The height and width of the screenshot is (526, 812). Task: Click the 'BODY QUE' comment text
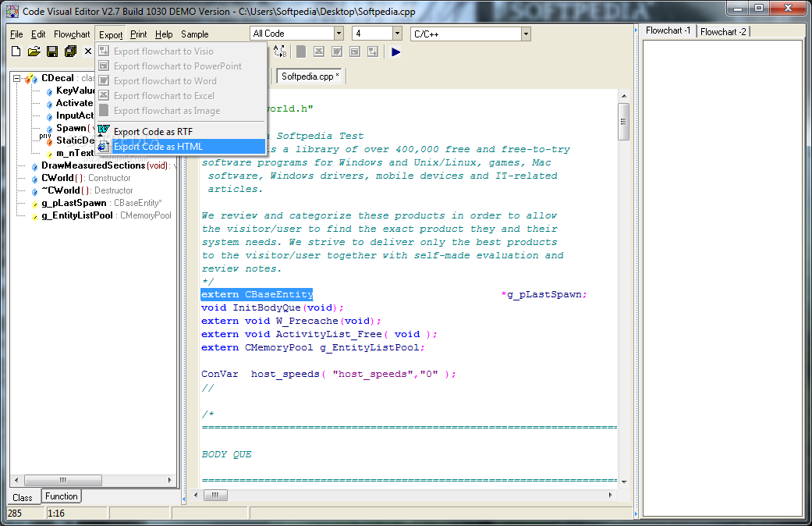point(227,454)
